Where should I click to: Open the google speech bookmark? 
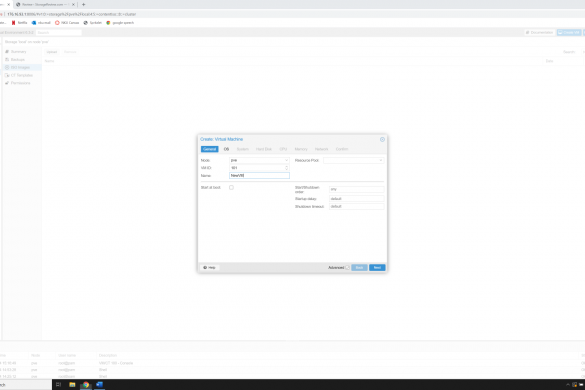click(x=120, y=23)
